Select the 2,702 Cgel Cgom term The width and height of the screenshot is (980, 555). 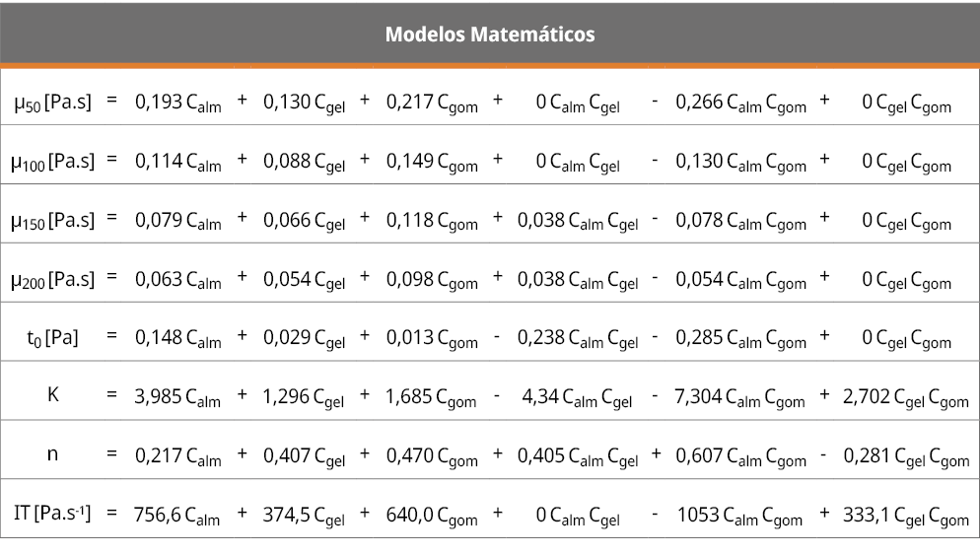(x=906, y=398)
